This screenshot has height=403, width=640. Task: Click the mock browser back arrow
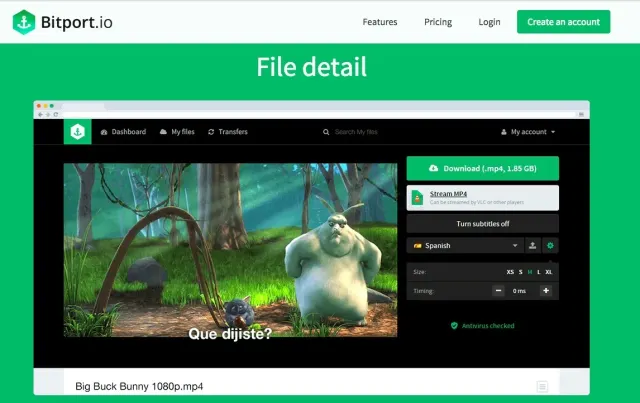(x=40, y=115)
